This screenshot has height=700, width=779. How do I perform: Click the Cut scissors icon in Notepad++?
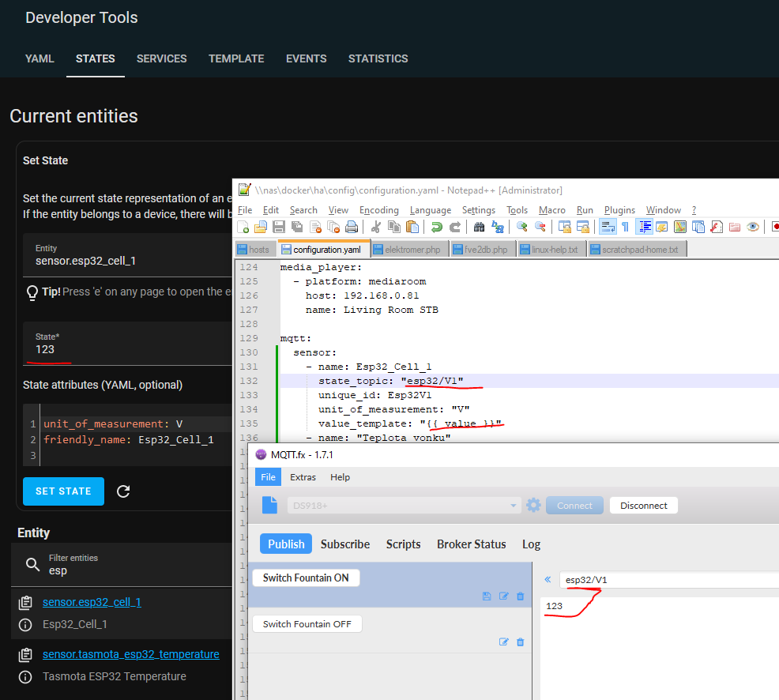[376, 228]
